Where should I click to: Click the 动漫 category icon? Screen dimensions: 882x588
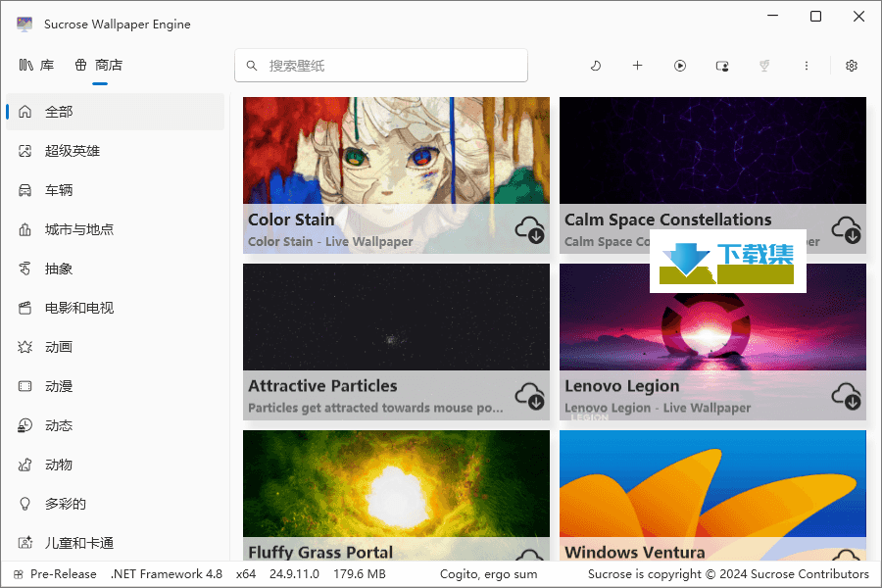tap(24, 386)
